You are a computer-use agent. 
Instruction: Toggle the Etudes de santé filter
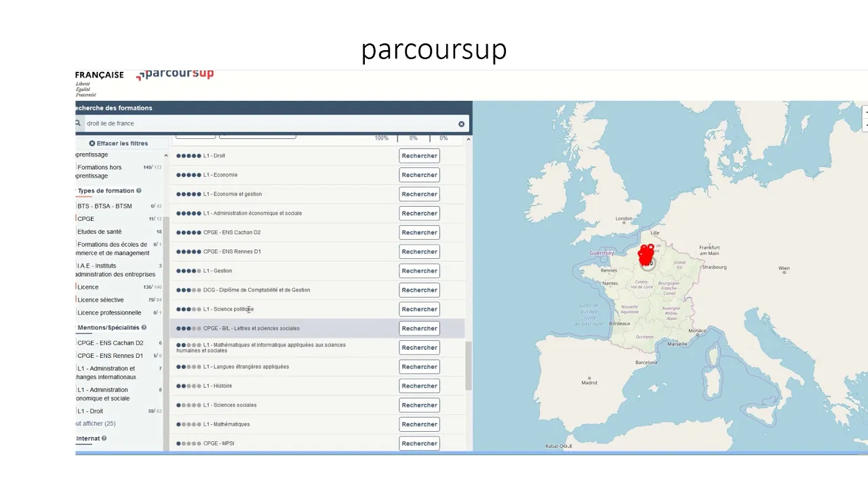pos(99,232)
